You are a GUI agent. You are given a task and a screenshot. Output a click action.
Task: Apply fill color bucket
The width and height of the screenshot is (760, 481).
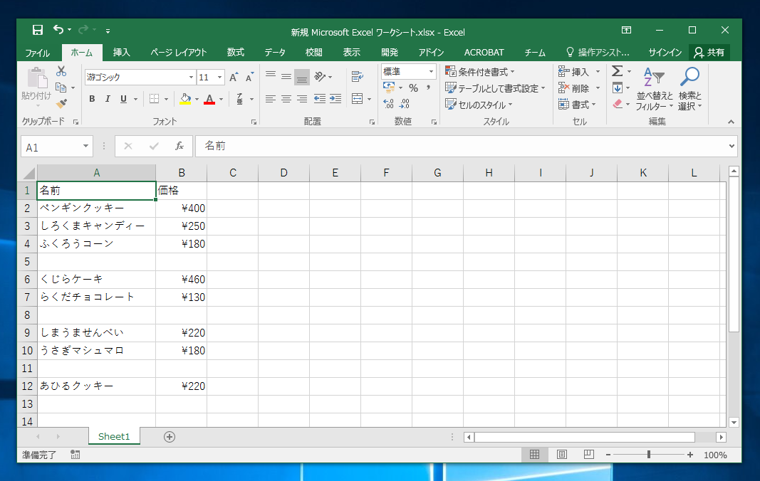(x=185, y=99)
